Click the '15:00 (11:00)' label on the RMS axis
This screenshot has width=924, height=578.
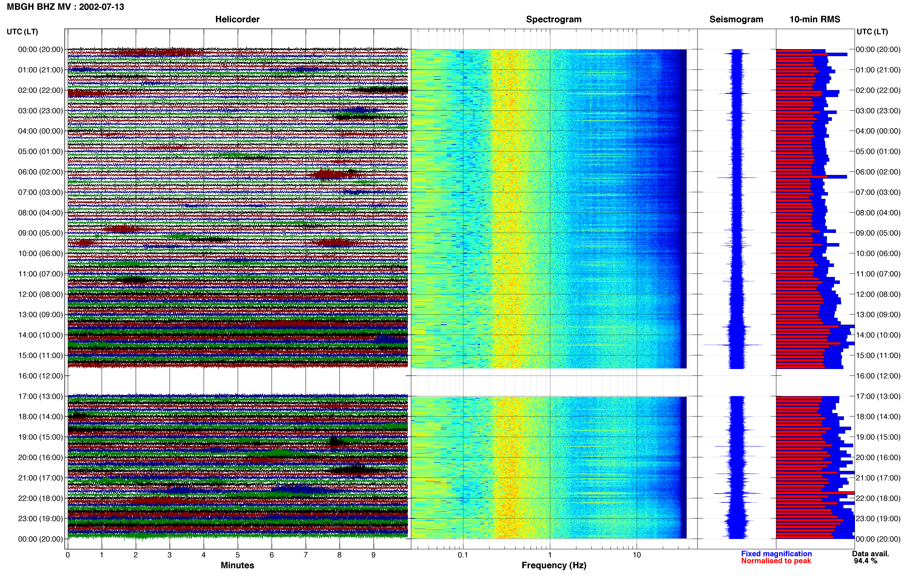[878, 356]
